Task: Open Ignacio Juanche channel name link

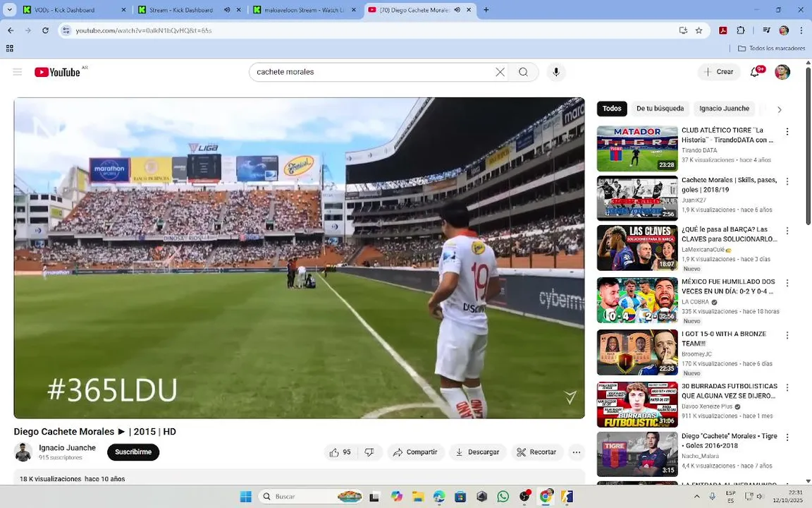Action: tap(68, 448)
